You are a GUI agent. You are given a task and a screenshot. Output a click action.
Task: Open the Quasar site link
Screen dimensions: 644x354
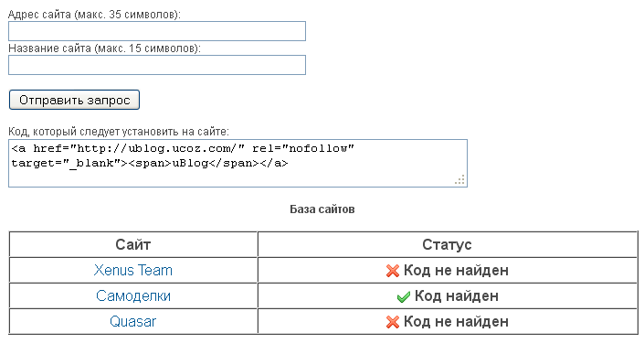[x=133, y=321]
